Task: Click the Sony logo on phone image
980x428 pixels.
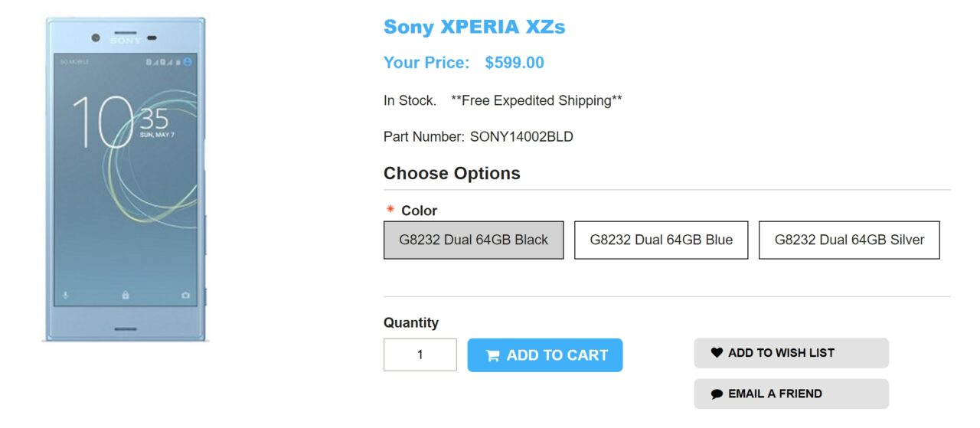Action: [x=125, y=40]
